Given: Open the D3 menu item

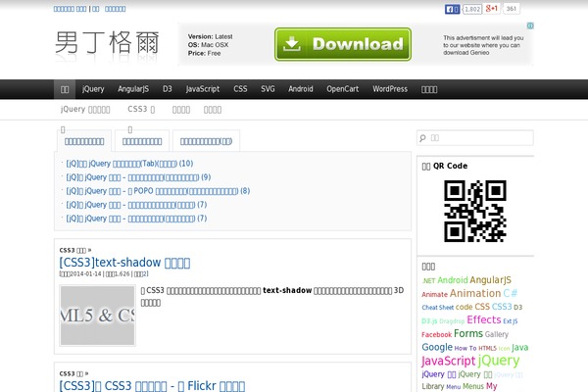Looking at the screenshot, I should tap(168, 89).
